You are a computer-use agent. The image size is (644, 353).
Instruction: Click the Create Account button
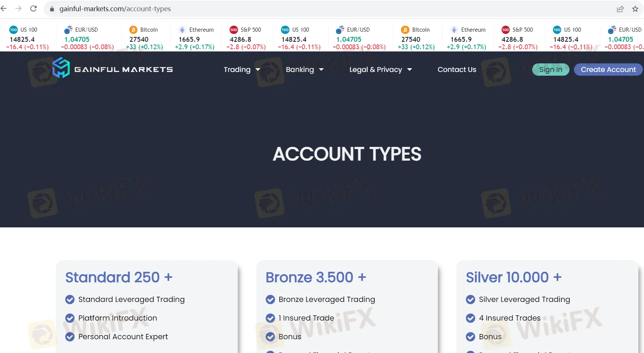608,70
